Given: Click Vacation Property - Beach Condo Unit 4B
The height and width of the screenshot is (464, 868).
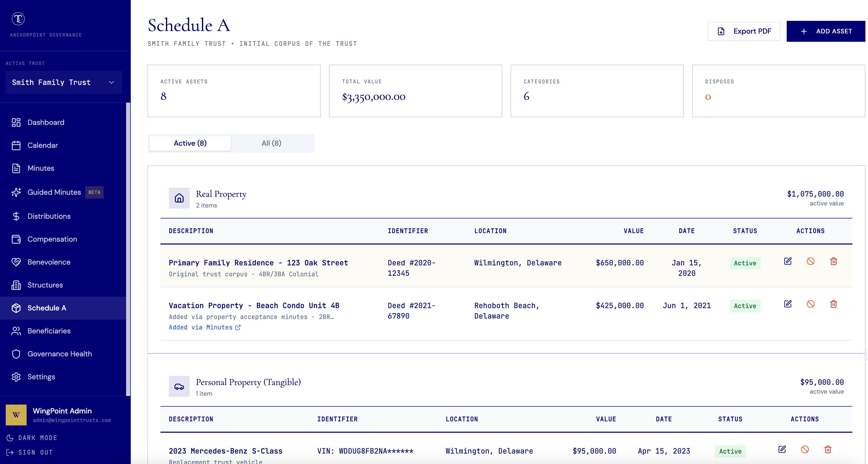Looking at the screenshot, I should click(x=254, y=306).
